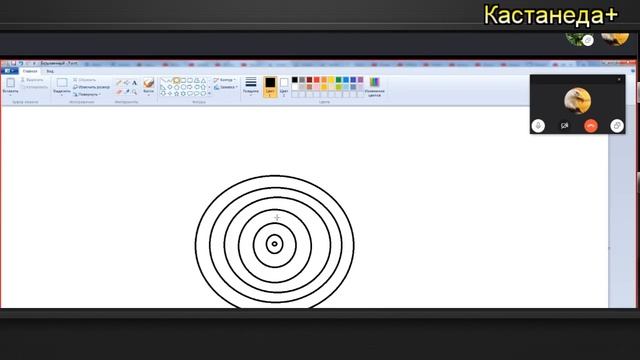Close the small call overlay window
This screenshot has height=360, width=640.
pos(619,79)
